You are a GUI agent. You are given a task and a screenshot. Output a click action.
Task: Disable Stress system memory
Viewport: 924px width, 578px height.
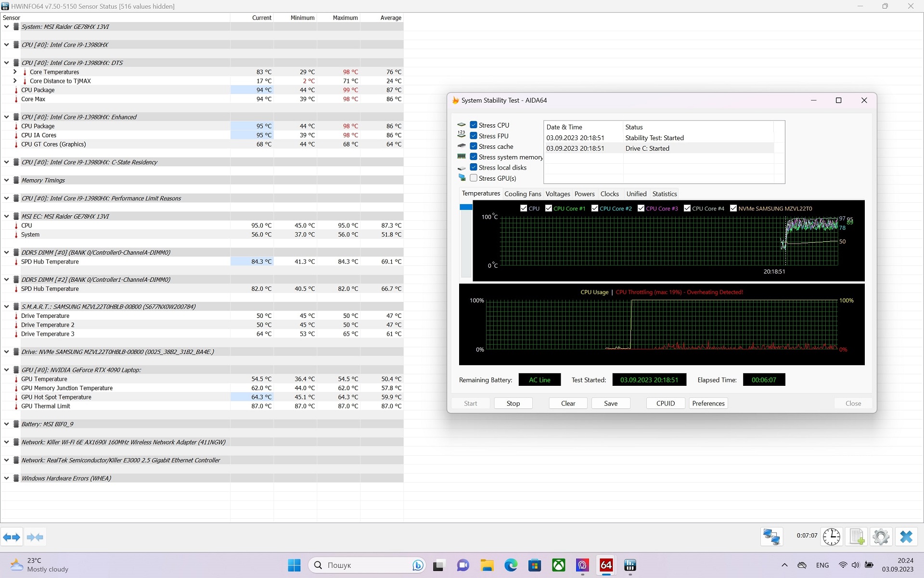tap(474, 157)
